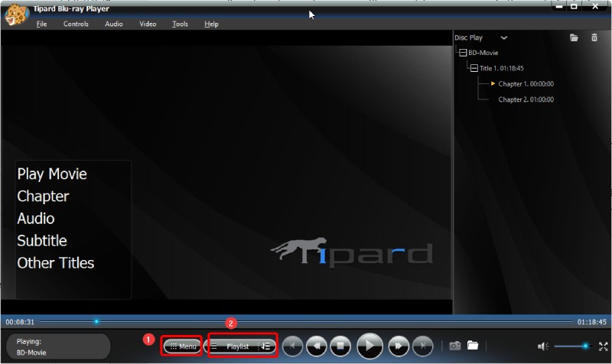This screenshot has width=612, height=364.
Task: Open the Audio menu
Action: pyautogui.click(x=113, y=24)
